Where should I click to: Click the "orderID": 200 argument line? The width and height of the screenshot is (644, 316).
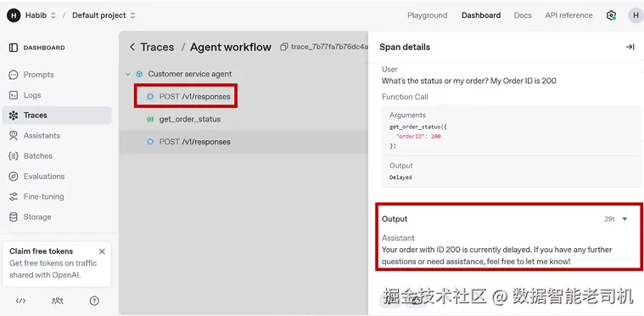[417, 137]
